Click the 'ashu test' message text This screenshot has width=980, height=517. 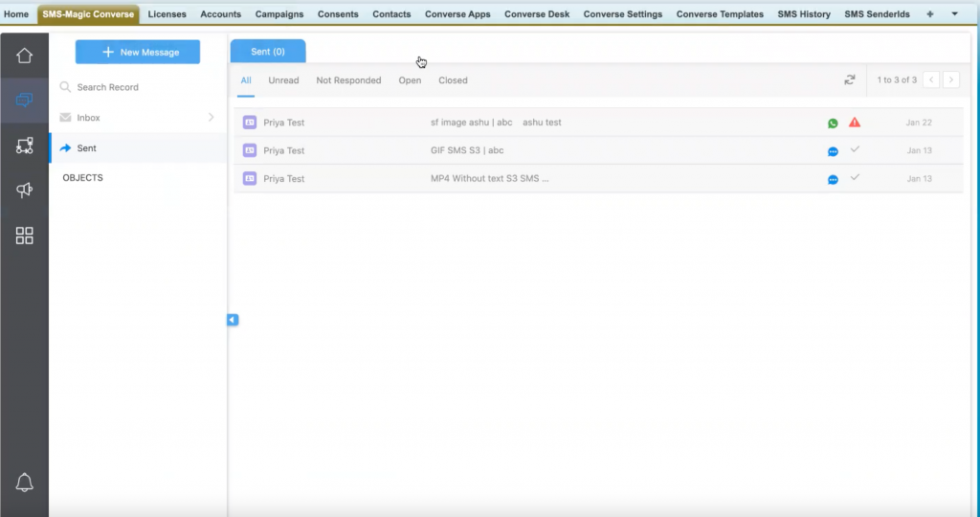click(542, 123)
